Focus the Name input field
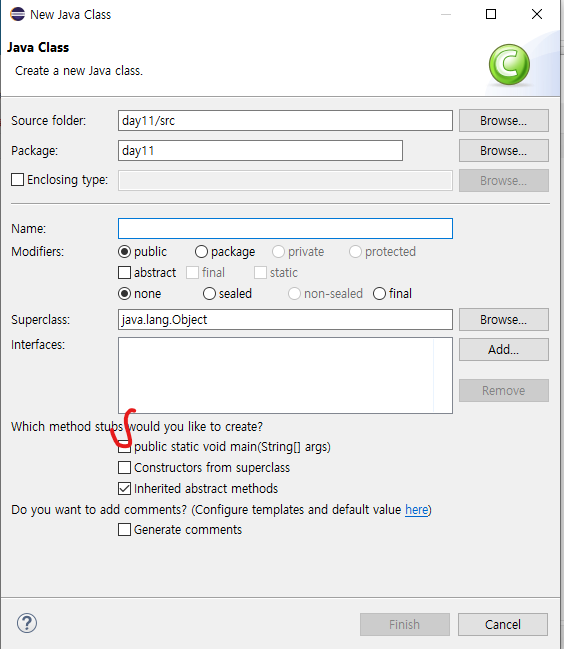Screen dimensions: 564x649 (x=285, y=228)
